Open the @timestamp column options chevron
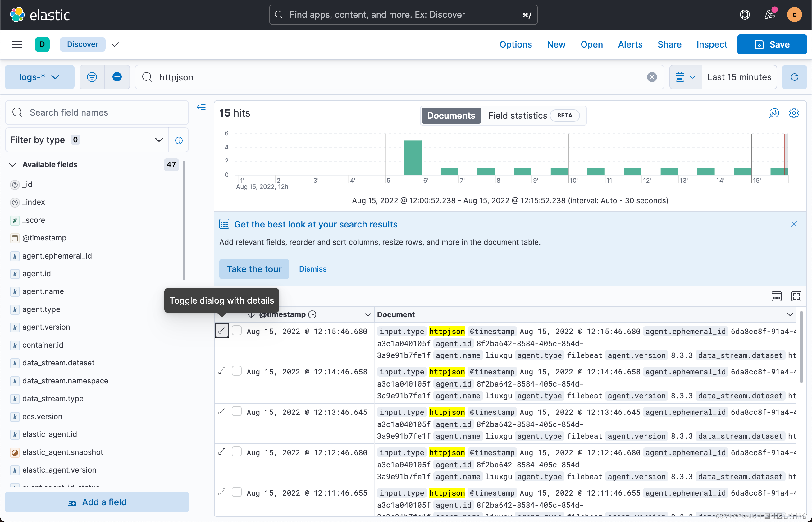812x522 pixels. [367, 314]
